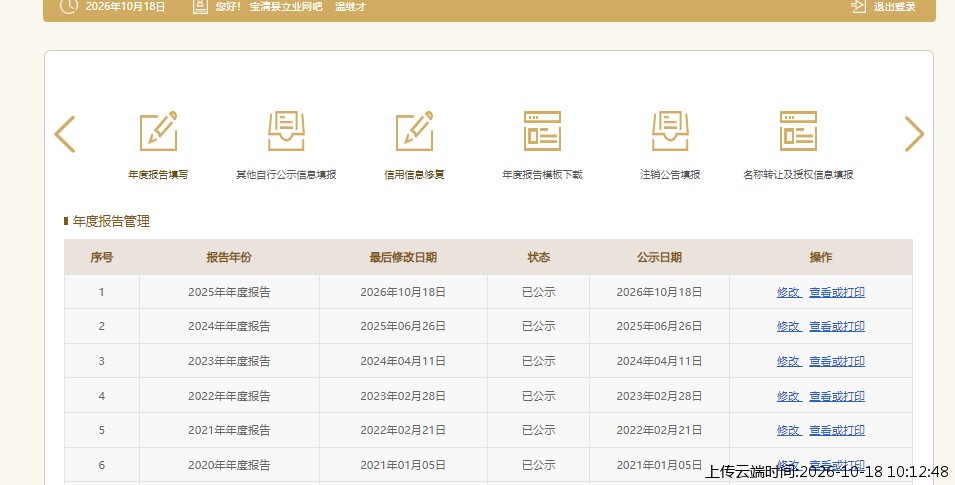Click the header date 2026年10月18日
Image resolution: width=955 pixels, height=485 pixels.
pyautogui.click(x=125, y=7)
